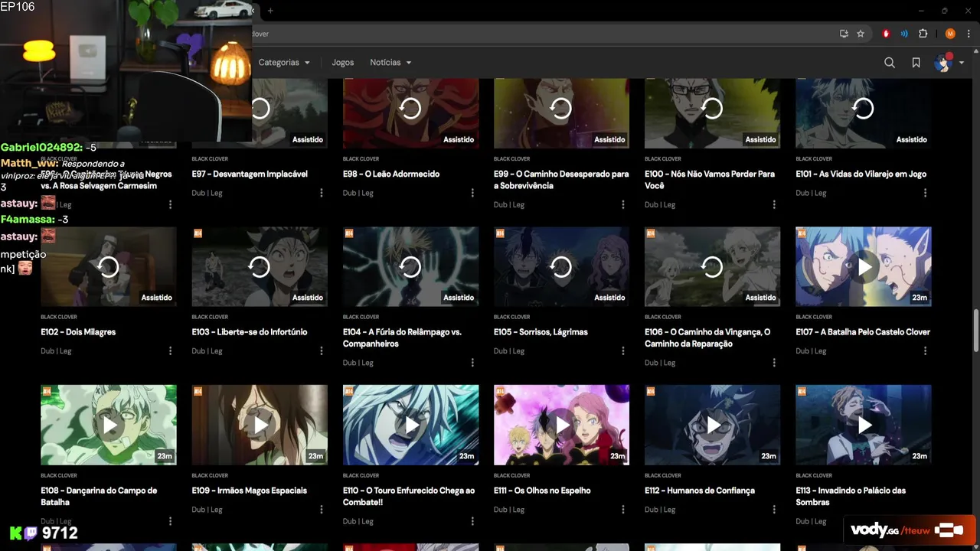Open more options for E100
This screenshot has height=551, width=980.
(x=774, y=204)
